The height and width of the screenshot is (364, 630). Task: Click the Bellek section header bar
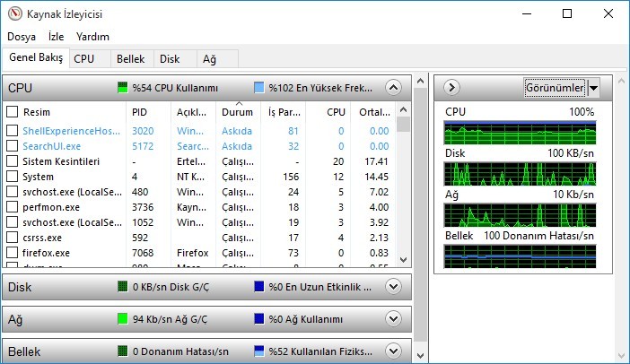(x=207, y=351)
